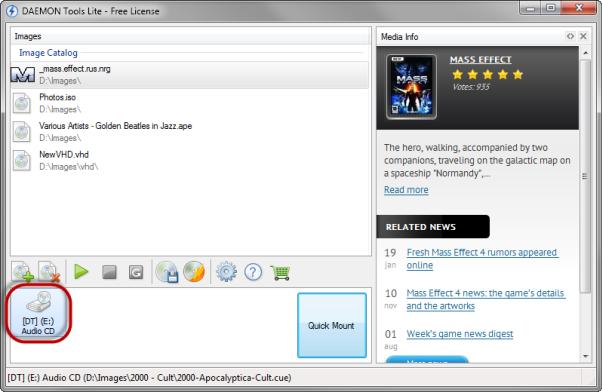This screenshot has height=392, width=602.
Task: Close the Media Info panel
Action: (583, 36)
